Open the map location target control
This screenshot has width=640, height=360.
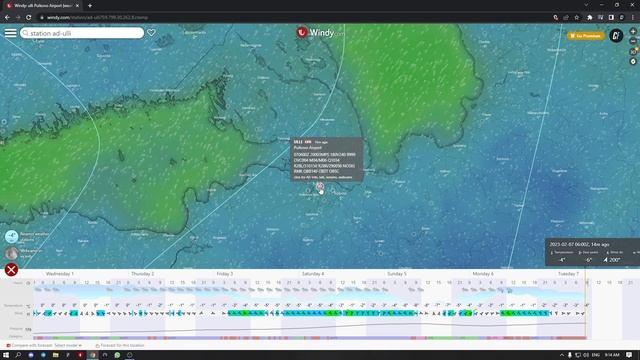click(x=633, y=62)
